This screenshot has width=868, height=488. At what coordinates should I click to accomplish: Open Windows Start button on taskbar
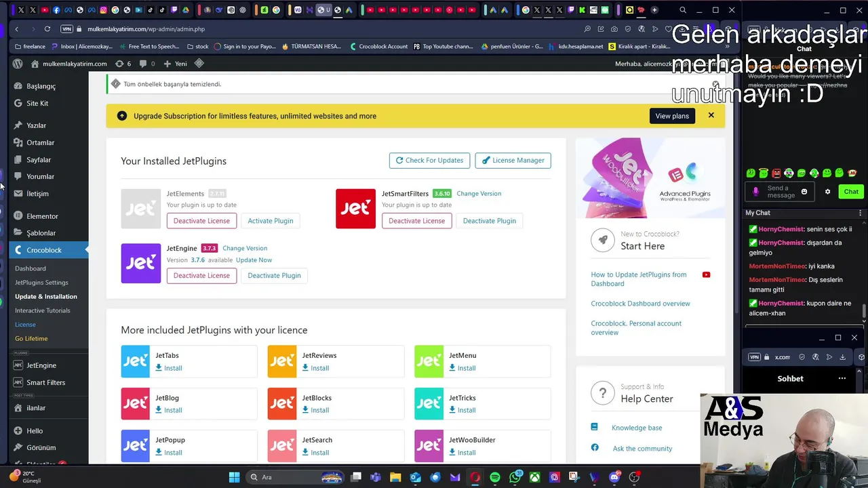click(x=234, y=477)
